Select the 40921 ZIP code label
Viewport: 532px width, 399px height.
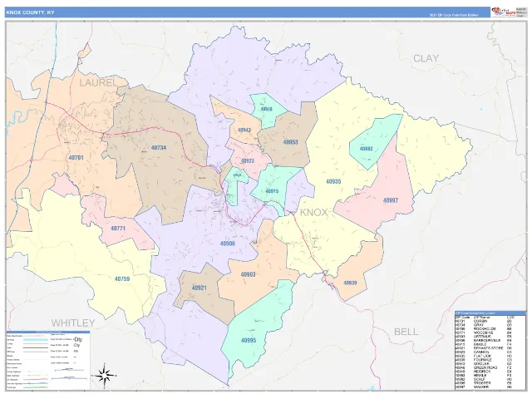pyautogui.click(x=199, y=288)
